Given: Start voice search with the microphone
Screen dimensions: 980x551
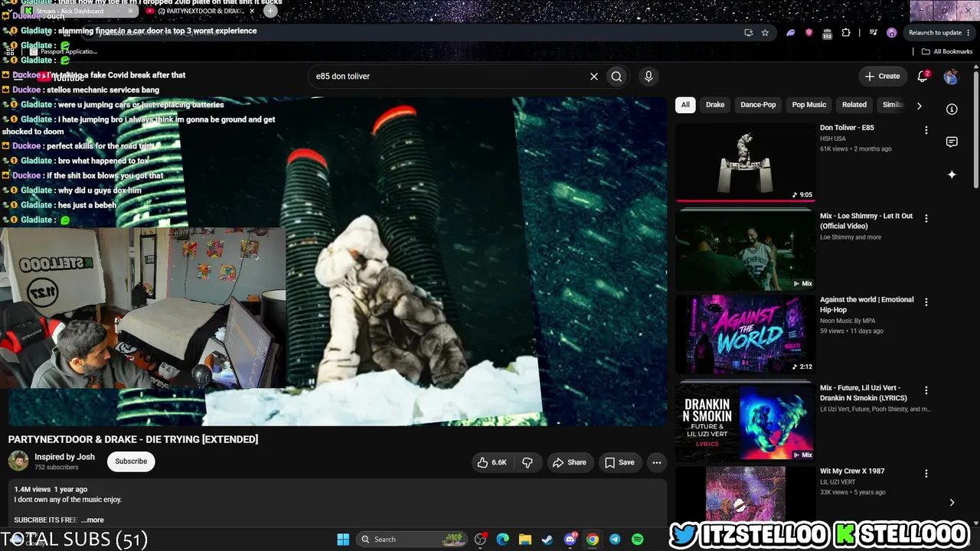Looking at the screenshot, I should 648,77.
